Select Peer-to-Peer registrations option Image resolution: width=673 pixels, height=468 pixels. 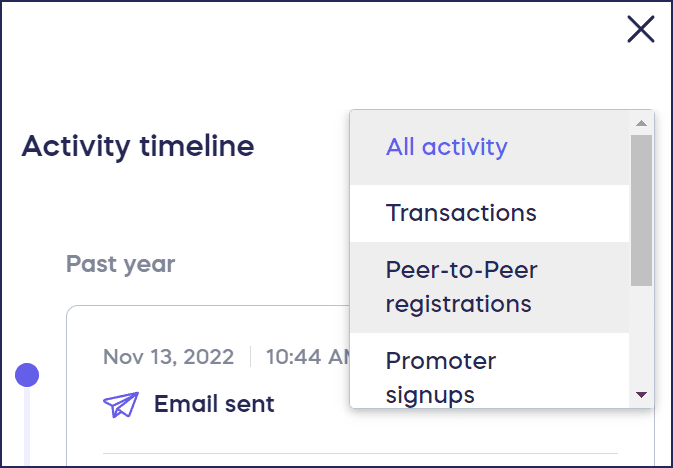[x=461, y=286]
